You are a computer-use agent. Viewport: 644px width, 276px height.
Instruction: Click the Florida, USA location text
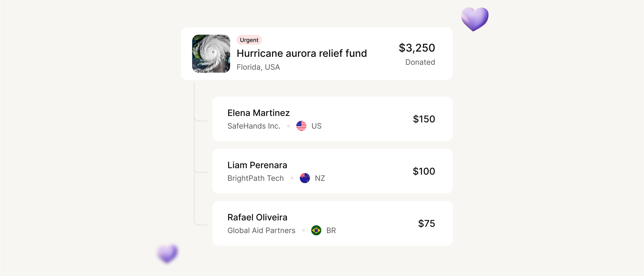click(x=258, y=67)
